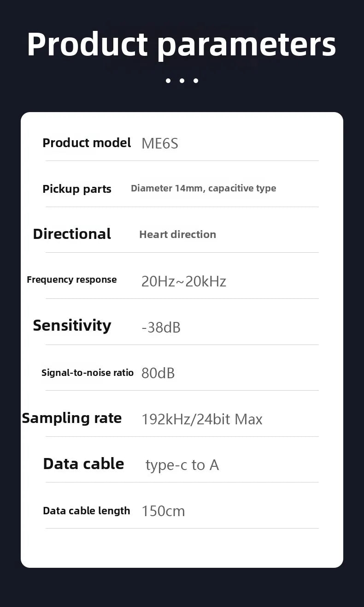
Task: Click the Heart direction value
Action: pyautogui.click(x=177, y=234)
